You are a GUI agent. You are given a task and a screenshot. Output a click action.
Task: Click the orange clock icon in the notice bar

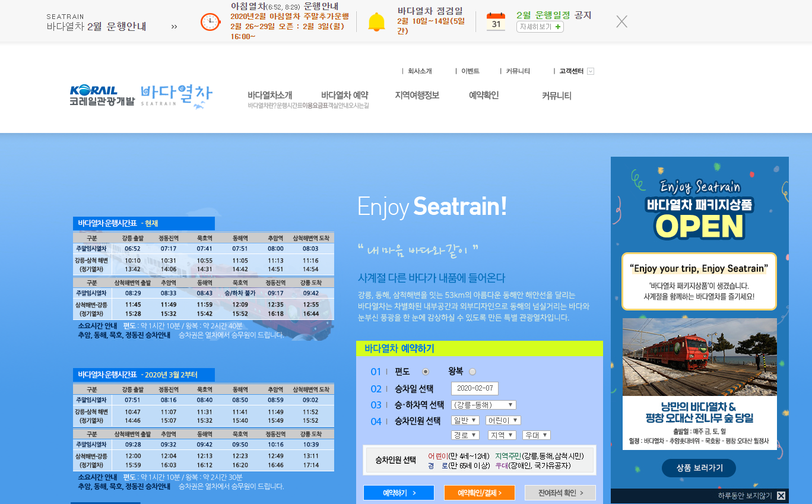click(210, 22)
